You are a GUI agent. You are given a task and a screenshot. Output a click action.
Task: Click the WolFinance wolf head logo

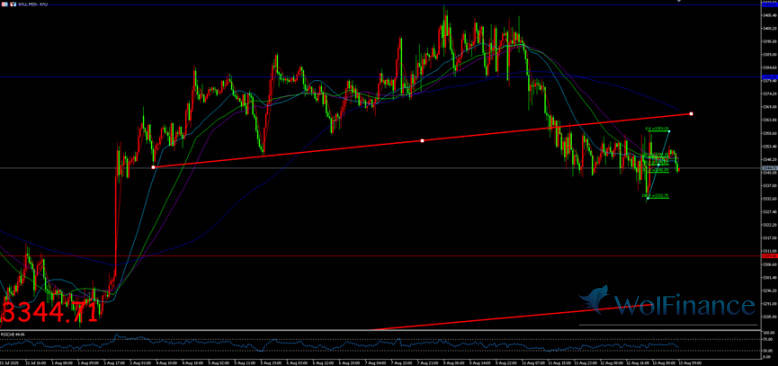click(595, 301)
